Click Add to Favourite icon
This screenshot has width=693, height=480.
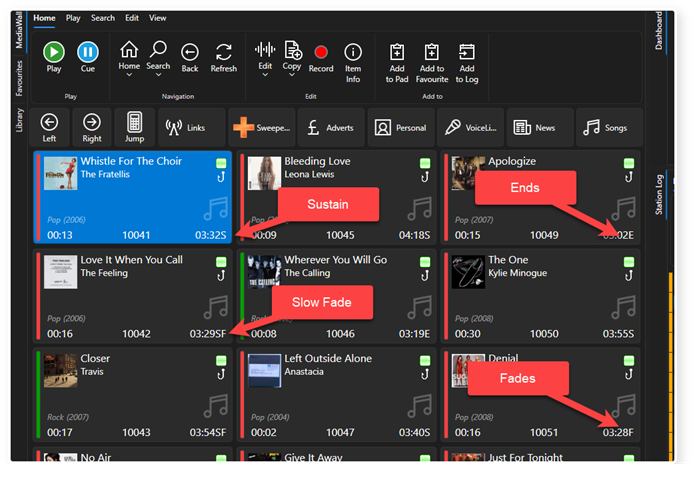432,52
